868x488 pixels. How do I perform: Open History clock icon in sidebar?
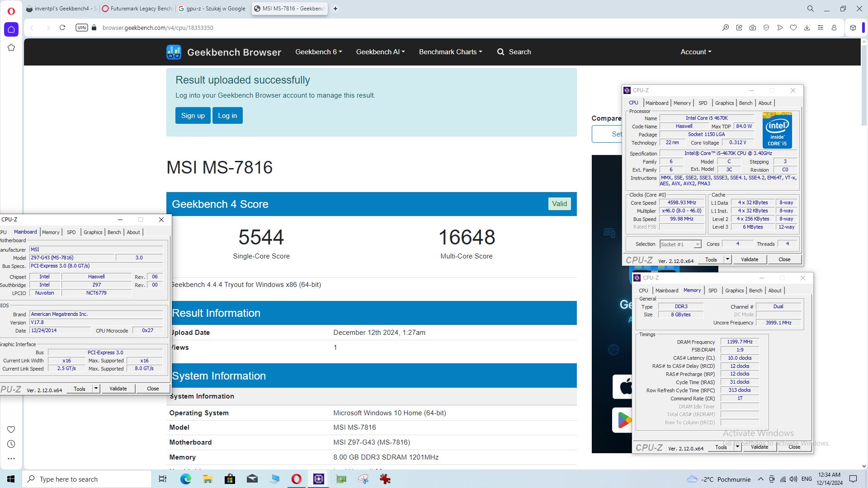[11, 444]
